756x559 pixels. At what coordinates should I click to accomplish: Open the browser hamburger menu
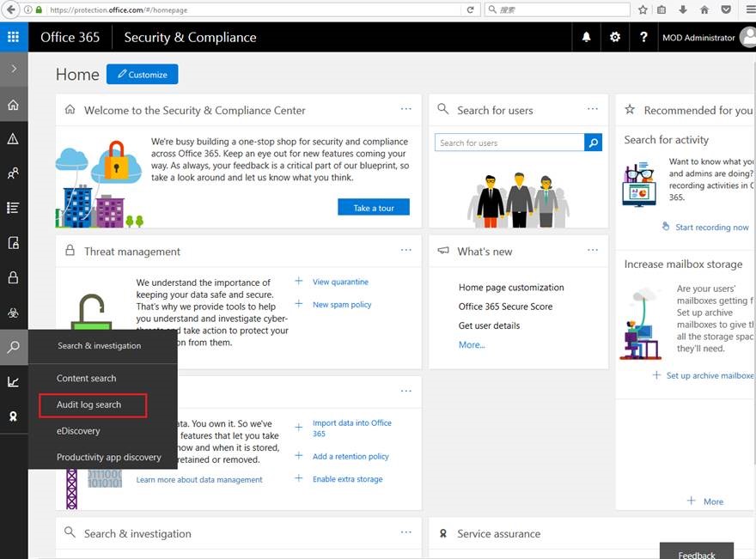(x=750, y=9)
